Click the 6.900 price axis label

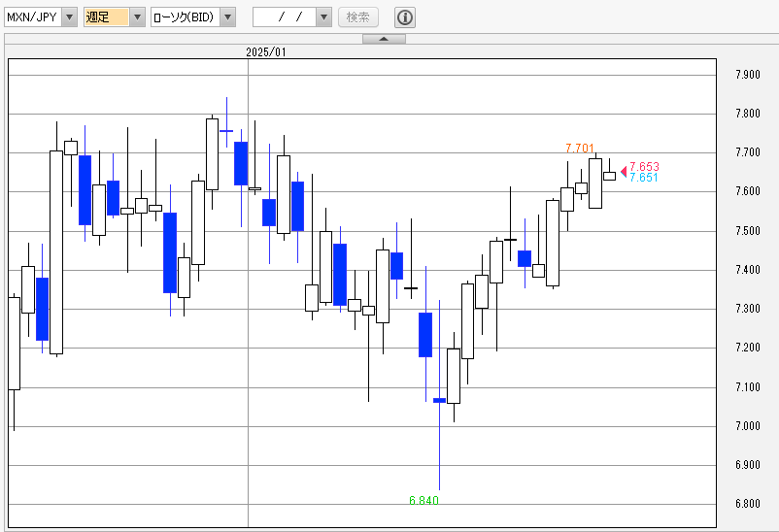[748, 465]
